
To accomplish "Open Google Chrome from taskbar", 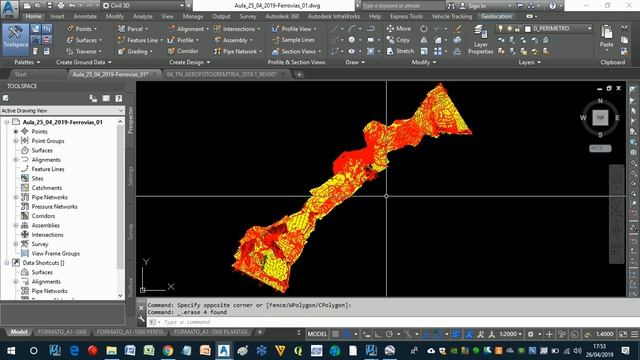I will point(167,351).
